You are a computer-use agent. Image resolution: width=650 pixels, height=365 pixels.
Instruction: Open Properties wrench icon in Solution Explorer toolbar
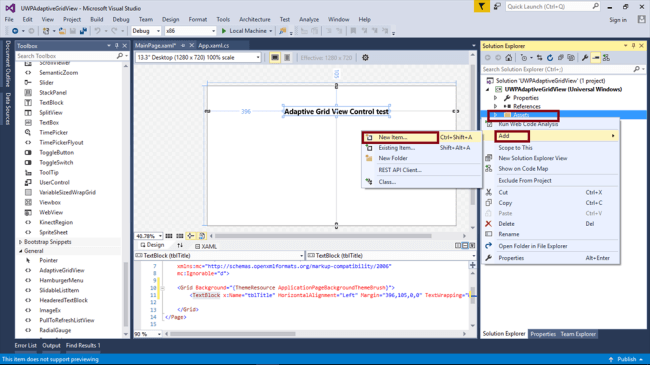click(x=585, y=58)
